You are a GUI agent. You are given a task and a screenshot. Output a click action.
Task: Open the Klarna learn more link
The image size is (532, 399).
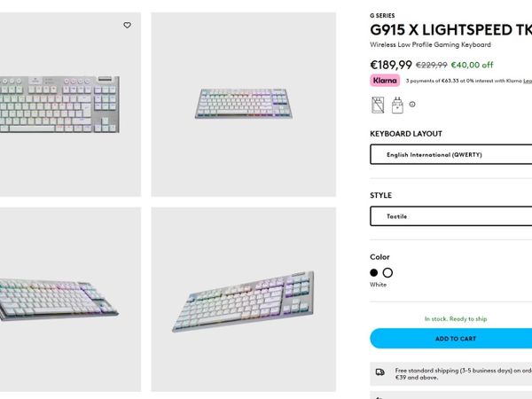click(527, 81)
